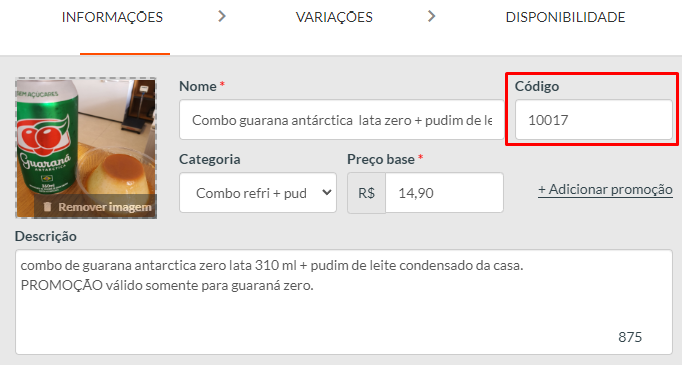Click the + Adicionar promoção link
Screen dimensions: 682x365
point(605,190)
